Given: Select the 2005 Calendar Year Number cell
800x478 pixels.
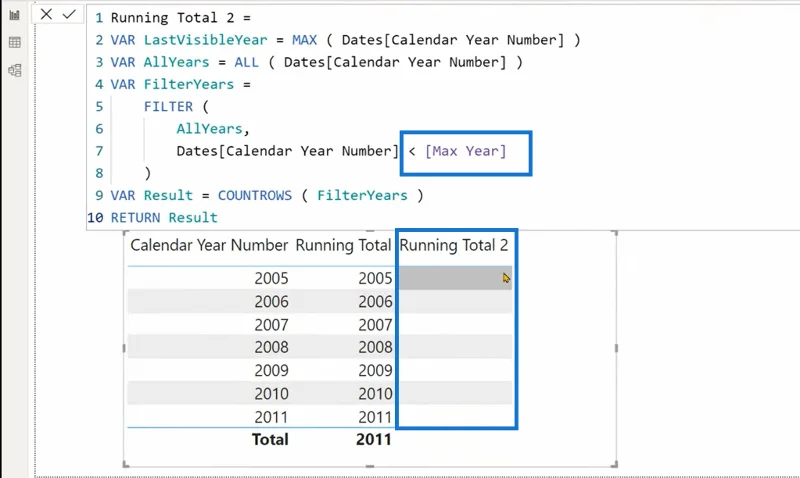Looking at the screenshot, I should click(x=271, y=279).
